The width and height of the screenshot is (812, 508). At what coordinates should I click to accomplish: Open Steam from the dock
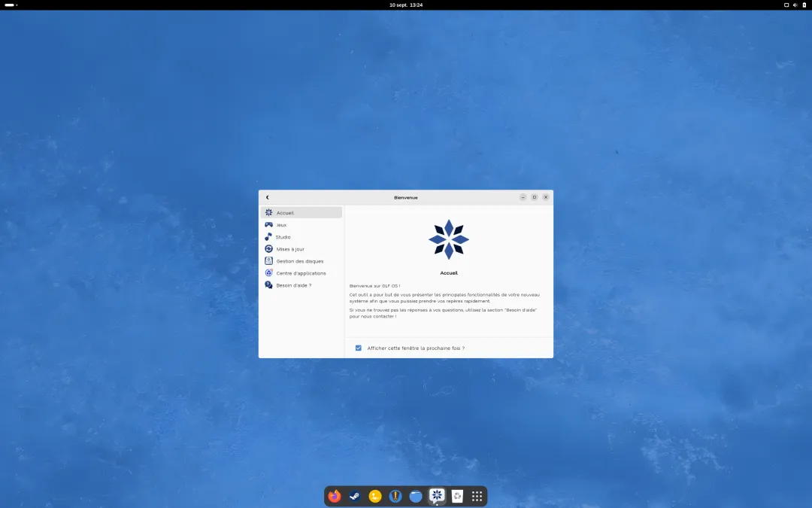[355, 496]
